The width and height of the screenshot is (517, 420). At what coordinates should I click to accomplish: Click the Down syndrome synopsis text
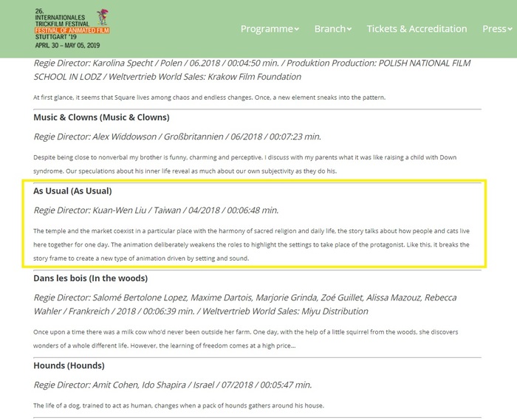[244, 165]
